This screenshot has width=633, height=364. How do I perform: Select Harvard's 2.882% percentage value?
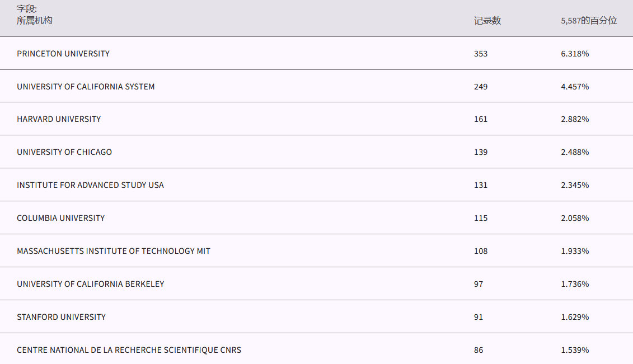575,119
